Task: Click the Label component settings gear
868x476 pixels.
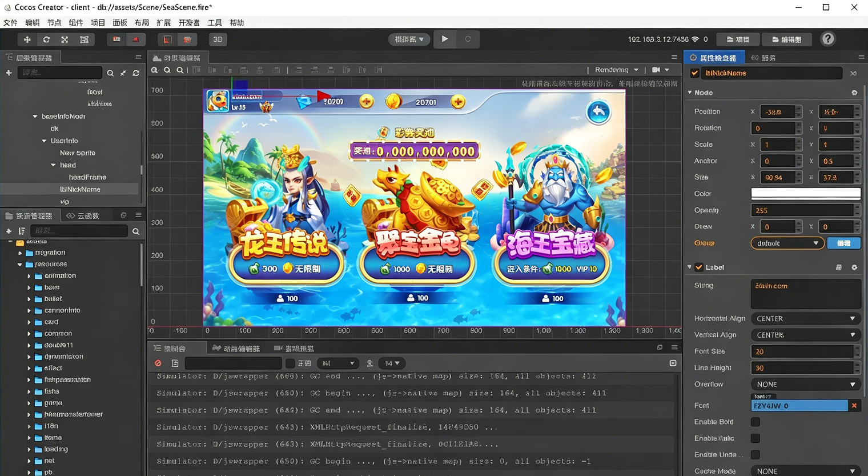Action: (854, 267)
